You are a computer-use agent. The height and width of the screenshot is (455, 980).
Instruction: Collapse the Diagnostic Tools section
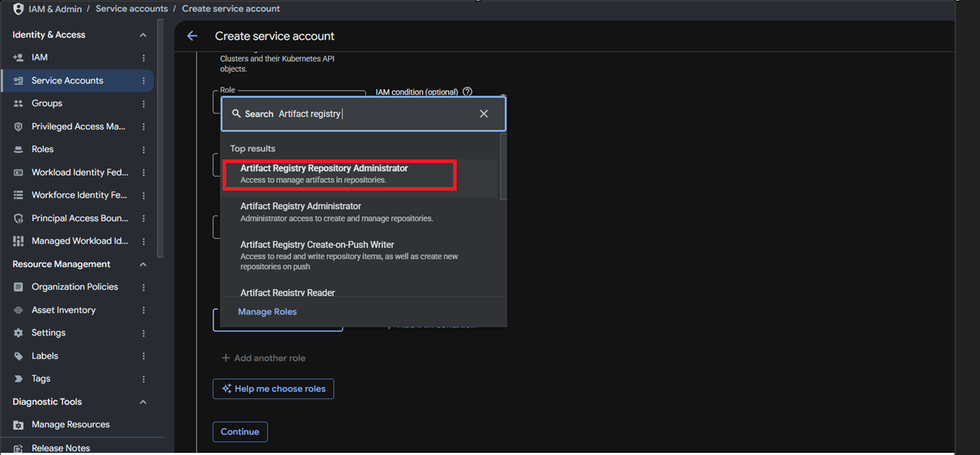pyautogui.click(x=143, y=402)
